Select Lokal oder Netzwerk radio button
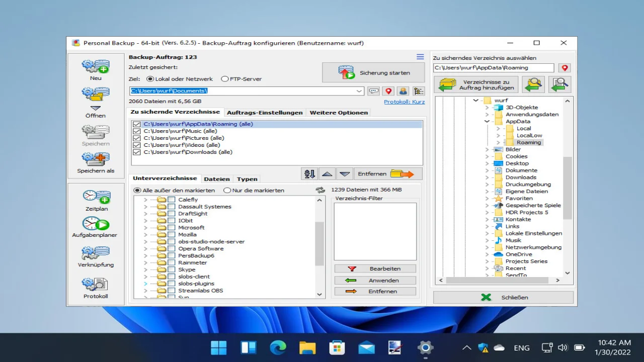The width and height of the screenshot is (644, 362). pyautogui.click(x=150, y=79)
